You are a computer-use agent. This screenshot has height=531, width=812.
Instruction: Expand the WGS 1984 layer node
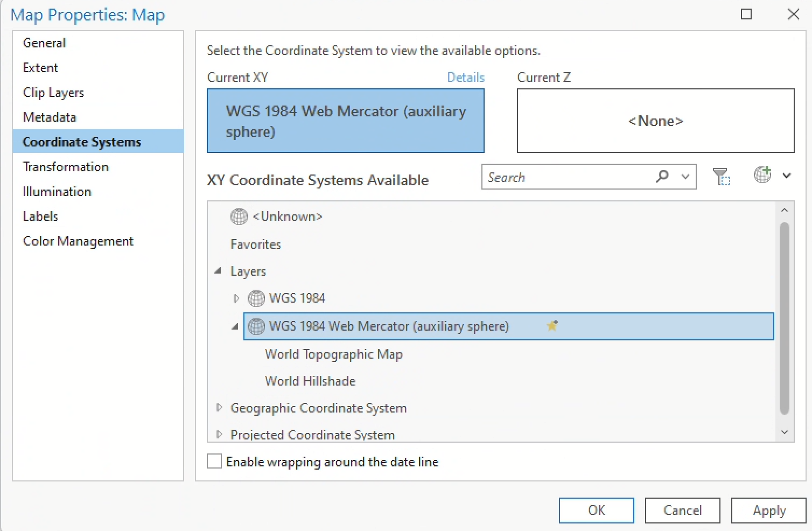[236, 298]
